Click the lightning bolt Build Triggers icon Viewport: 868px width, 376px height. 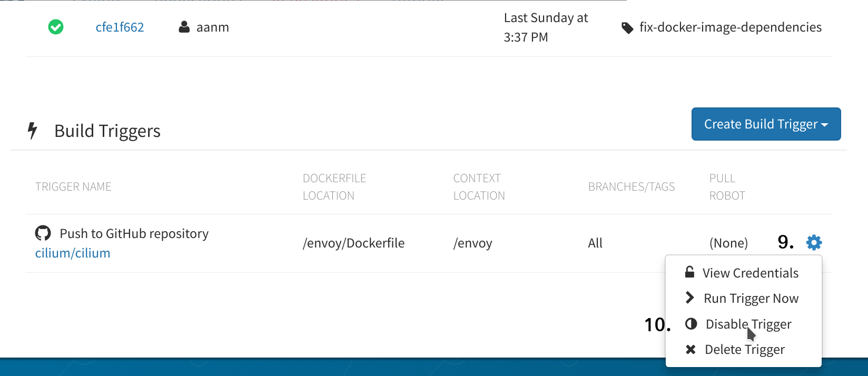pyautogui.click(x=33, y=131)
